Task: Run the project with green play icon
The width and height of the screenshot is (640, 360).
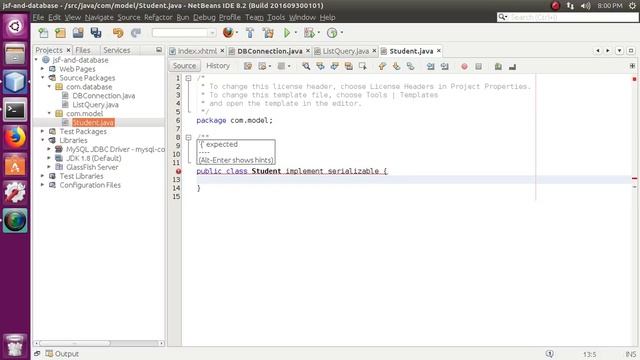Action: coord(287,33)
